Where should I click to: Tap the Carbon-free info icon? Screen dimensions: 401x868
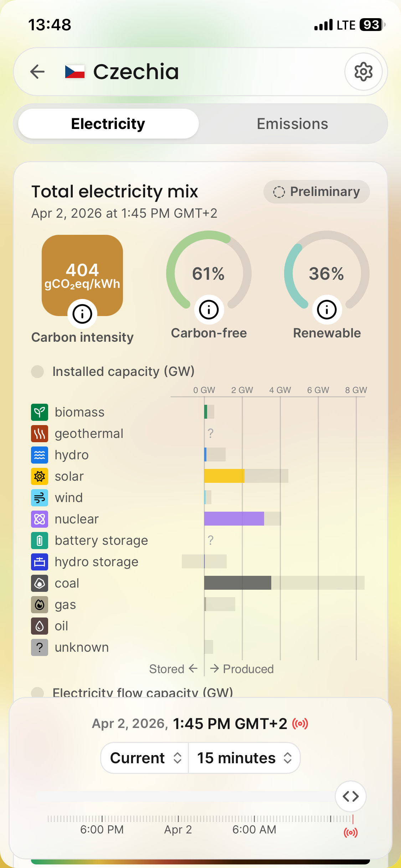[209, 310]
